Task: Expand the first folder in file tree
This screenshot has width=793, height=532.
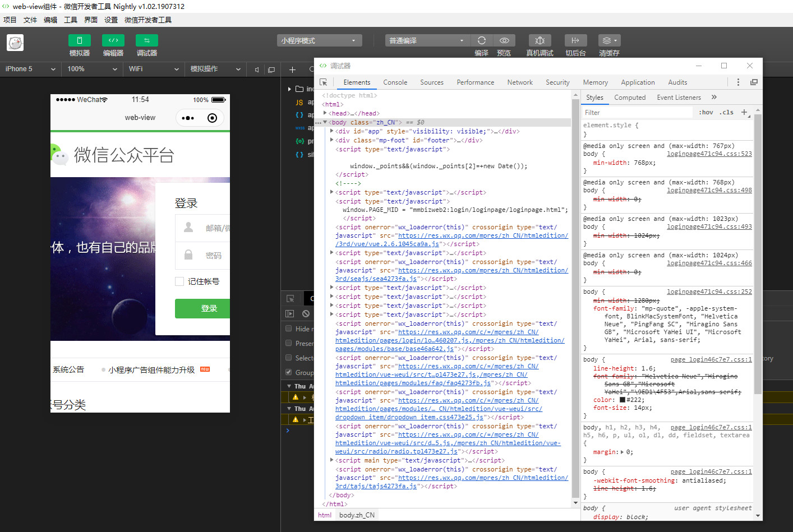Action: click(x=289, y=89)
